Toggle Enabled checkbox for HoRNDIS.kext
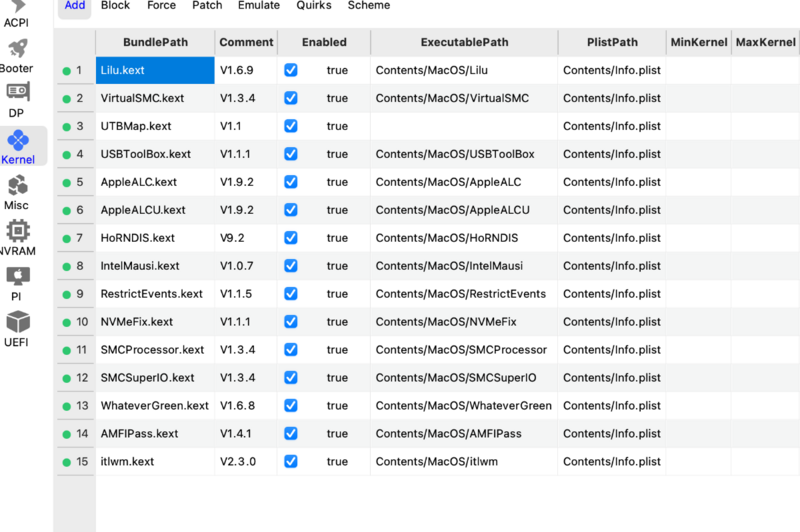Screen dimensions: 800x532 pos(291,238)
